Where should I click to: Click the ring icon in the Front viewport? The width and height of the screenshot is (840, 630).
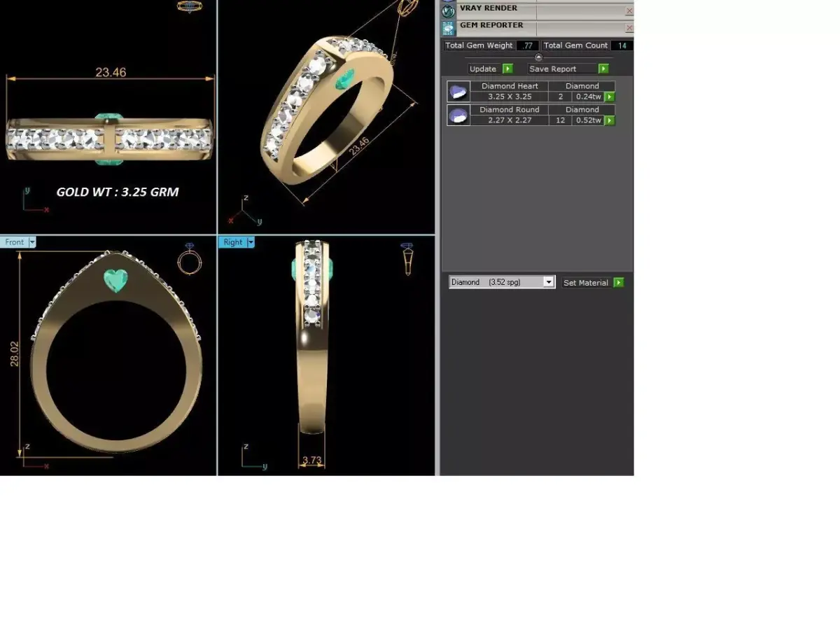(x=190, y=263)
